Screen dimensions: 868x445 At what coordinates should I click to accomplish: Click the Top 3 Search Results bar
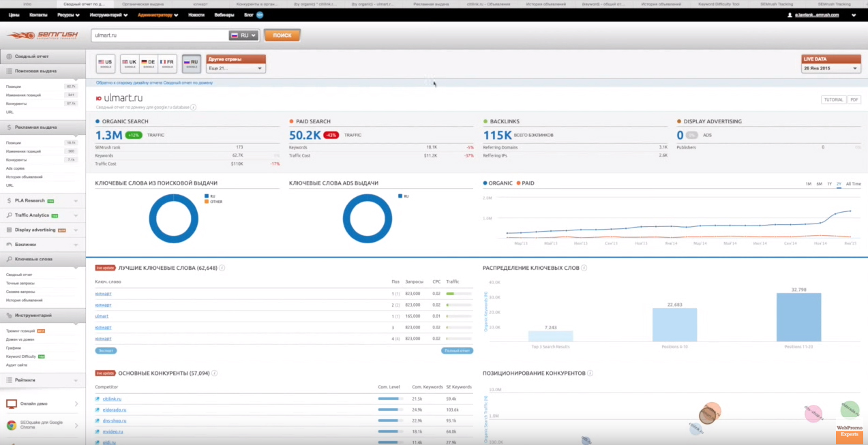click(x=550, y=336)
